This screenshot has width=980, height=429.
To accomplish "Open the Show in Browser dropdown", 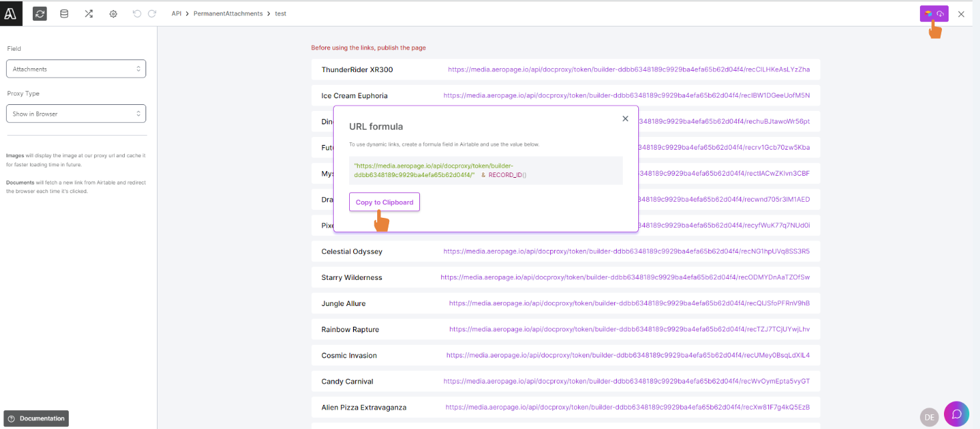I will (76, 114).
